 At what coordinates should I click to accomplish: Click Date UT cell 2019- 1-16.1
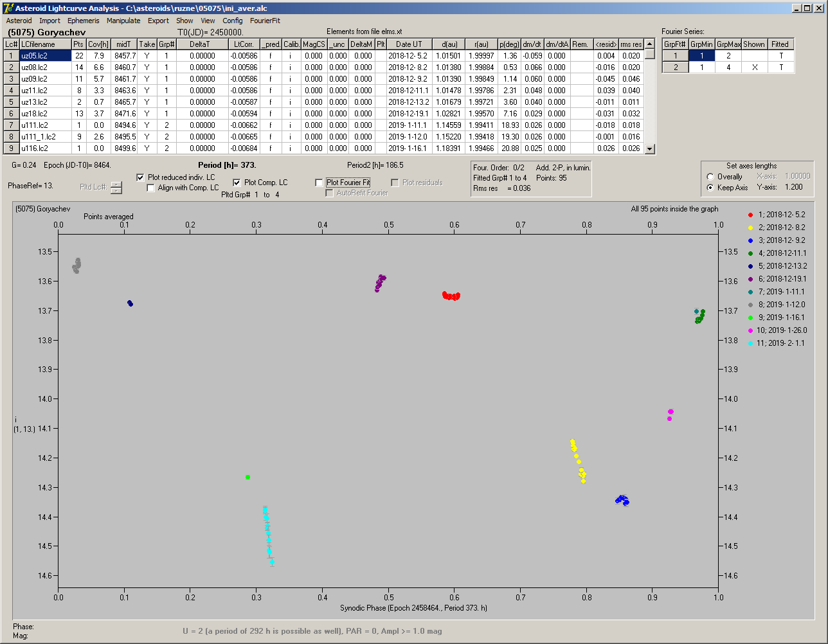click(x=409, y=148)
